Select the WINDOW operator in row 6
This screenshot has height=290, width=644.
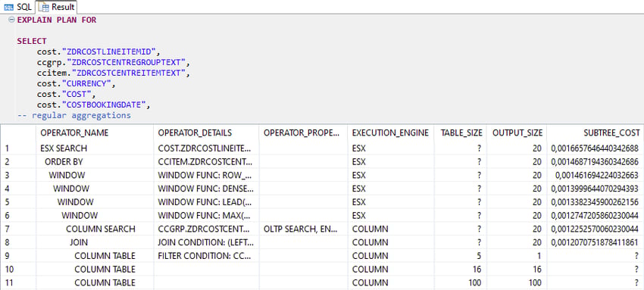click(80, 215)
